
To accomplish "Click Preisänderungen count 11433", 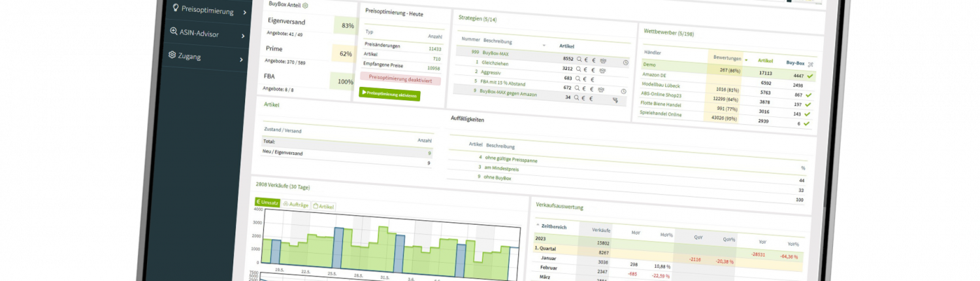I will 434,49.
